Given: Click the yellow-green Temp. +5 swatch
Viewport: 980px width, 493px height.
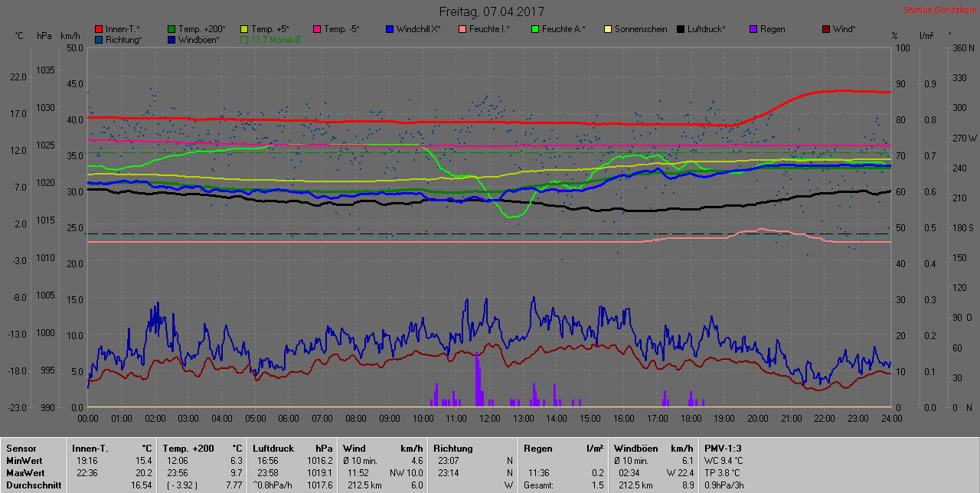Looking at the screenshot, I should (x=244, y=29).
